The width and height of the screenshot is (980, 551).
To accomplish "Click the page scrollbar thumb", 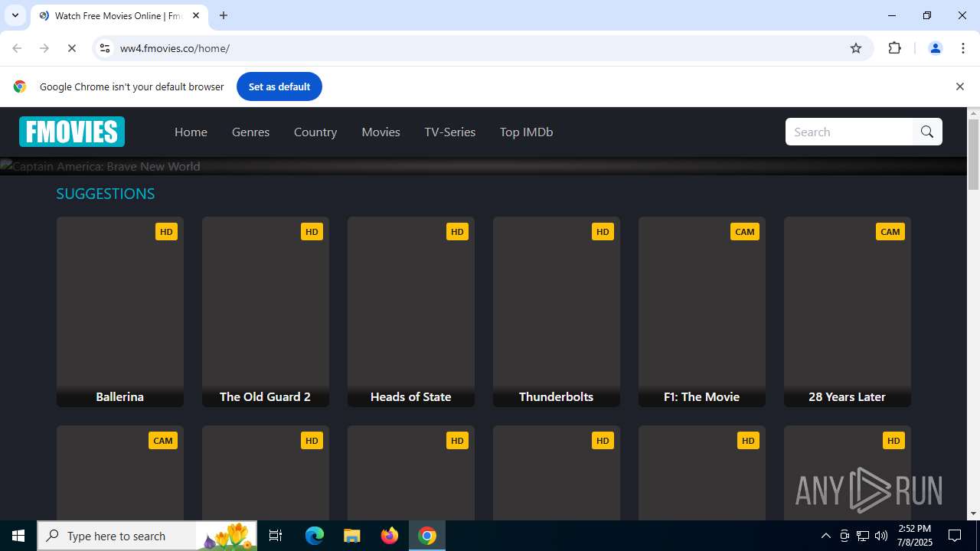I will [973, 155].
